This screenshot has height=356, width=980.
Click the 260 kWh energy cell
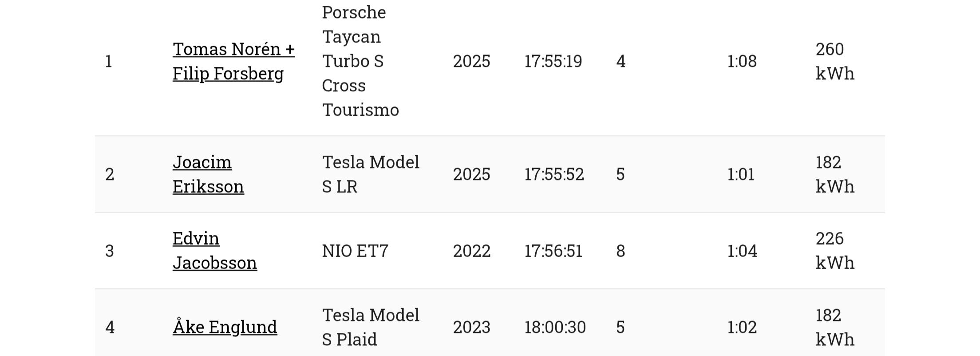point(834,61)
